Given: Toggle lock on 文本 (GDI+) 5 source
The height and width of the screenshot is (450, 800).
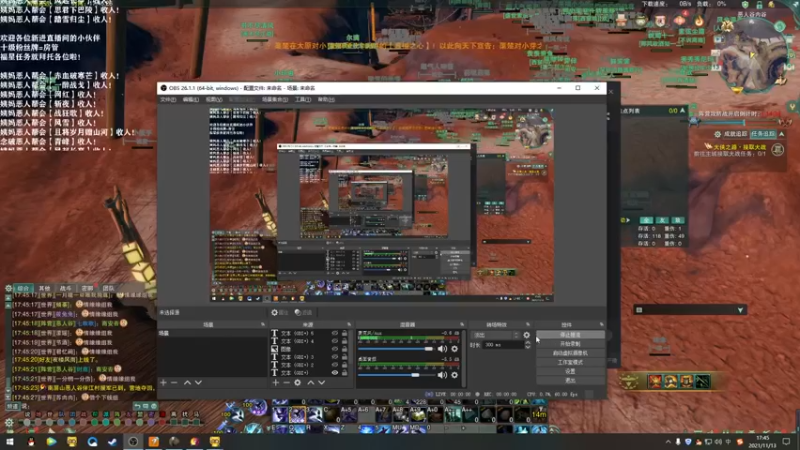Looking at the screenshot, I should tap(344, 333).
